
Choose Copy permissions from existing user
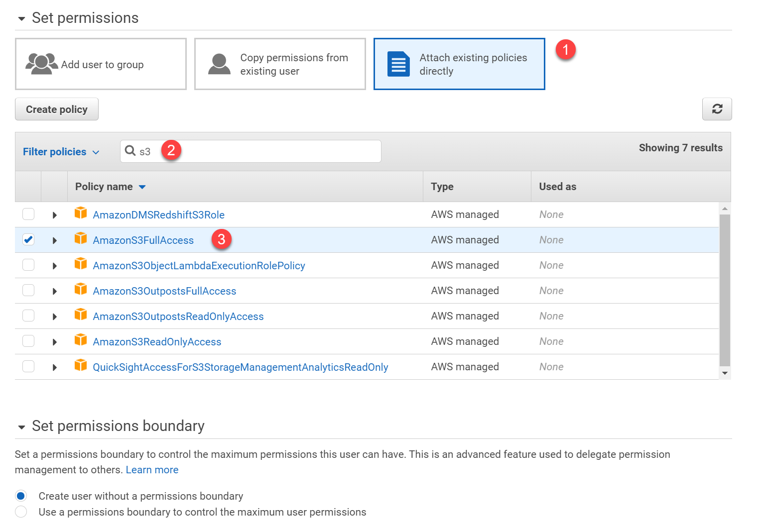tap(280, 64)
